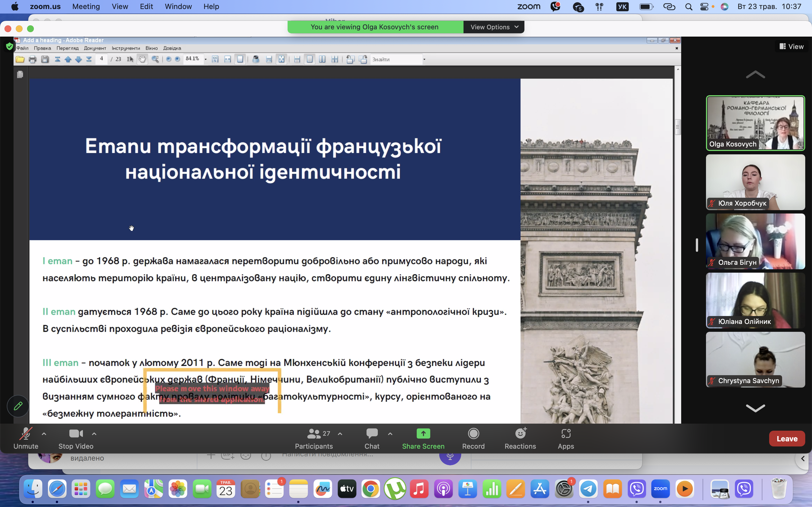Open the Meeting menu
The width and height of the screenshot is (812, 507).
[86, 7]
